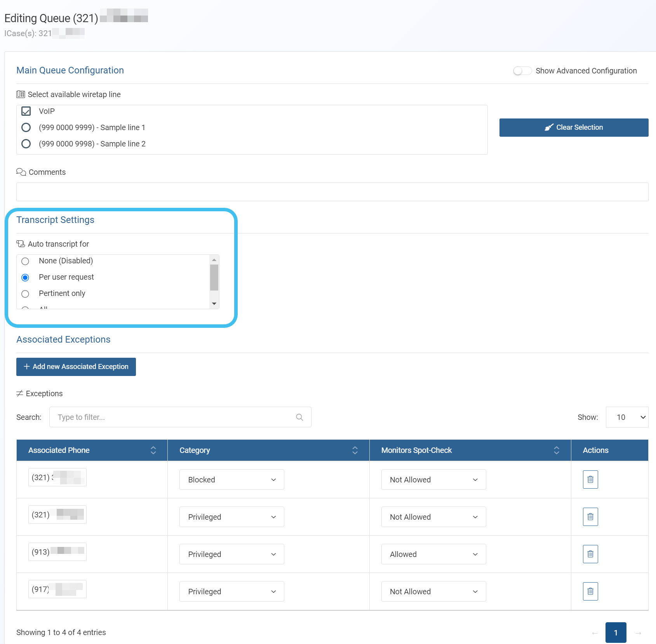Click the search magnifier icon
Image resolution: width=656 pixels, height=644 pixels.
299,417
